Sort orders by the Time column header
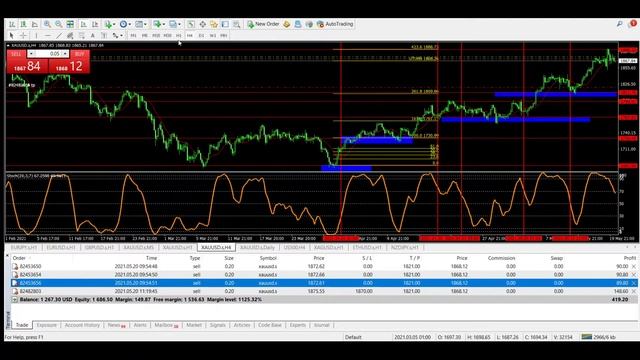 (x=151, y=258)
